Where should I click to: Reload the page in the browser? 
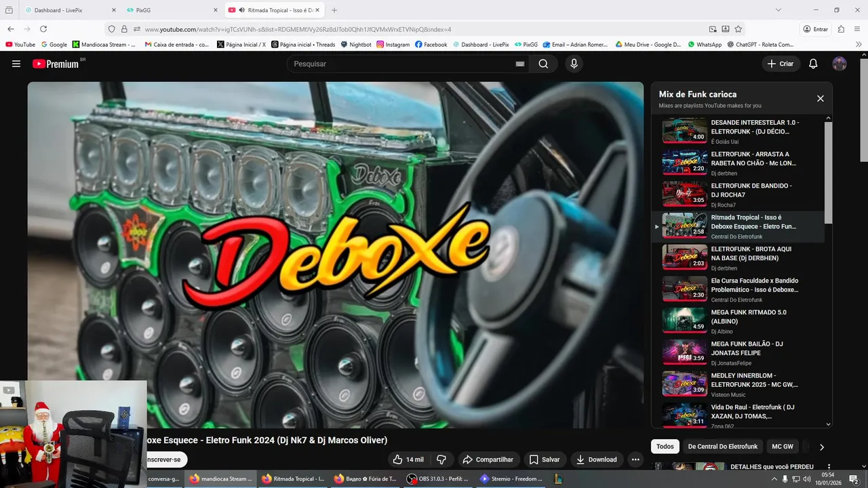[43, 29]
